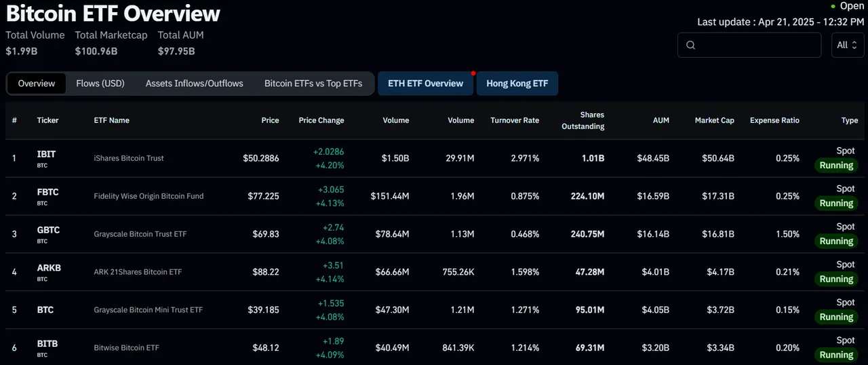Sort by Market Cap column header
The height and width of the screenshot is (365, 868).
pos(715,120)
